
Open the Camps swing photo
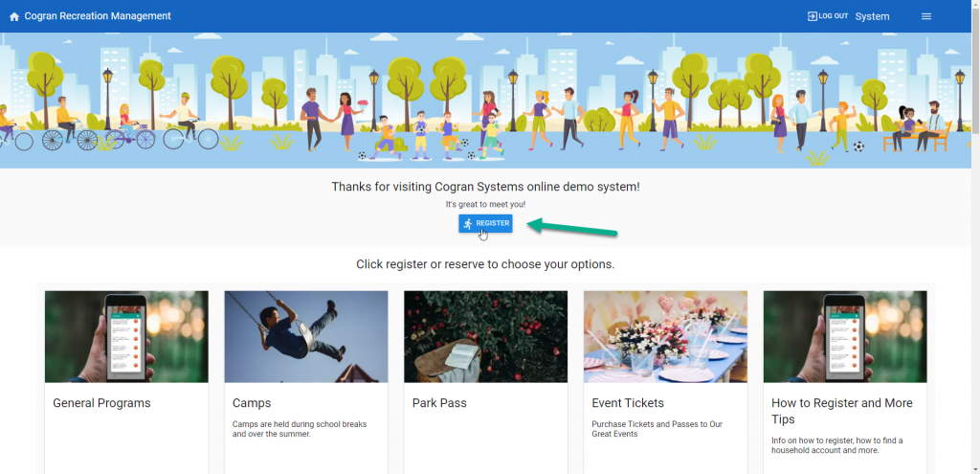coord(306,336)
